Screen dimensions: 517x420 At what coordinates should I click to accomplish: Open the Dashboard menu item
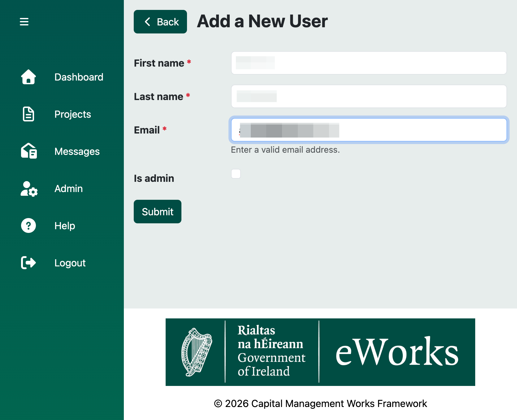[79, 77]
